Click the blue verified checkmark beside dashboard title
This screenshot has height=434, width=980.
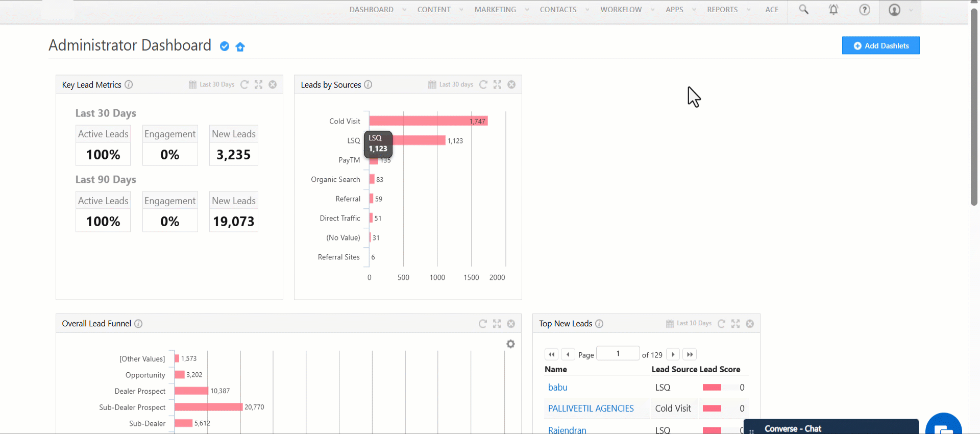(225, 46)
